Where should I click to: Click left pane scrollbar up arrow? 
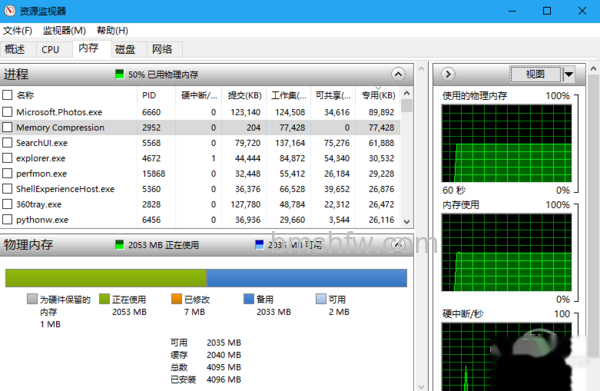(421, 69)
